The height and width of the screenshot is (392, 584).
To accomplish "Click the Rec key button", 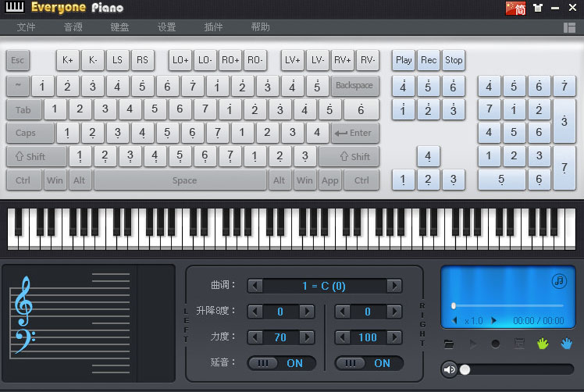I will (429, 60).
